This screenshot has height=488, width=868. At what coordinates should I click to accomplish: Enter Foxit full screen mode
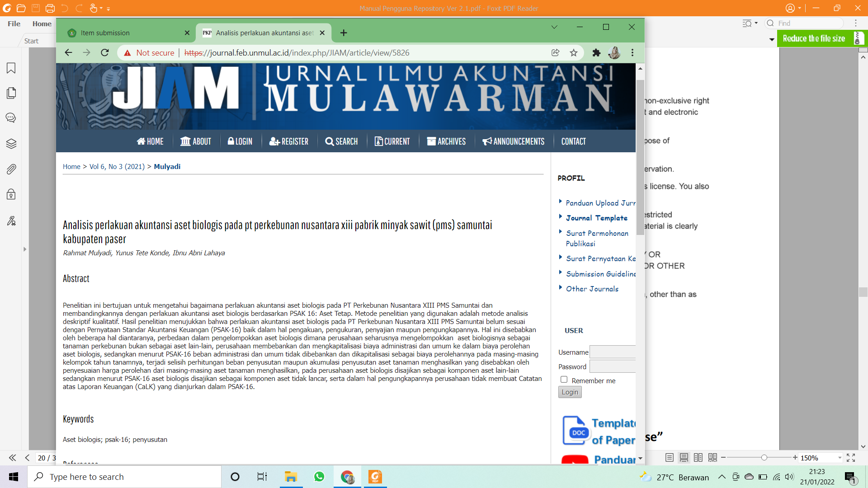pyautogui.click(x=851, y=458)
